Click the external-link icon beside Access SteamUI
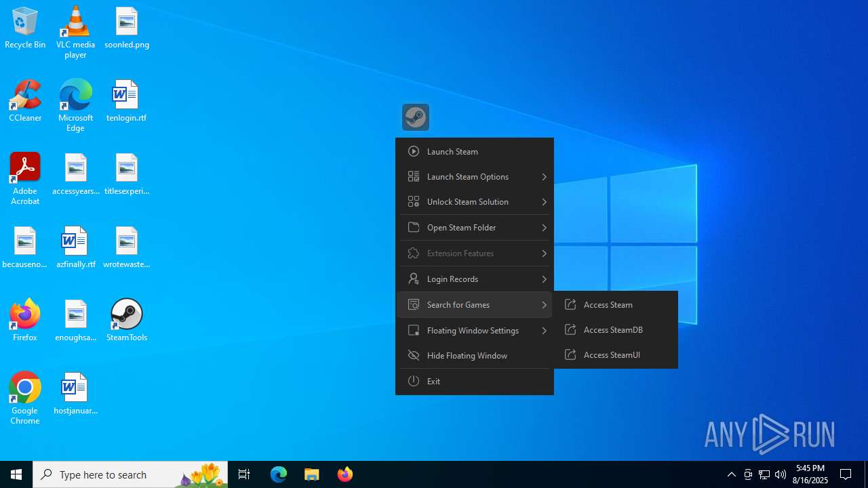Screen dimensions: 868x488 [x=570, y=354]
